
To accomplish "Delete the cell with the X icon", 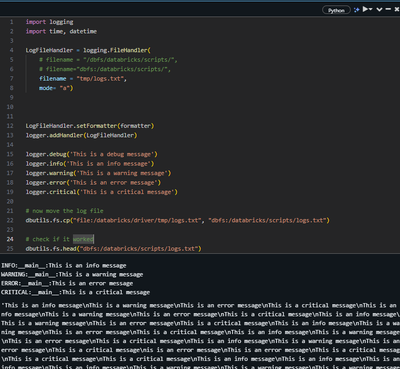I will coord(397,9).
